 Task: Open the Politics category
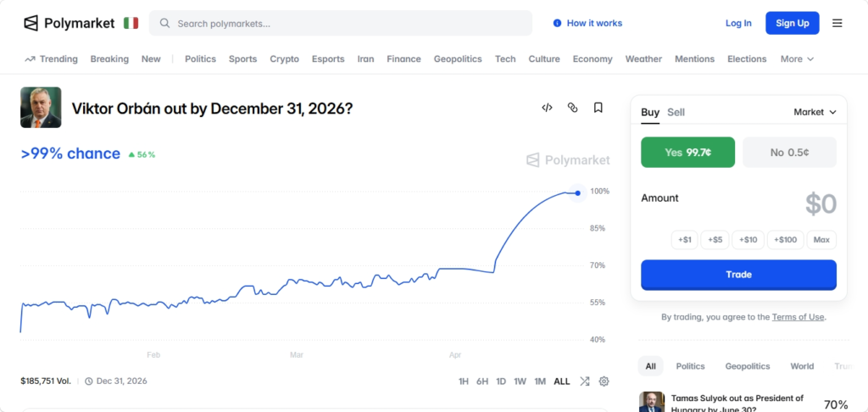point(200,58)
